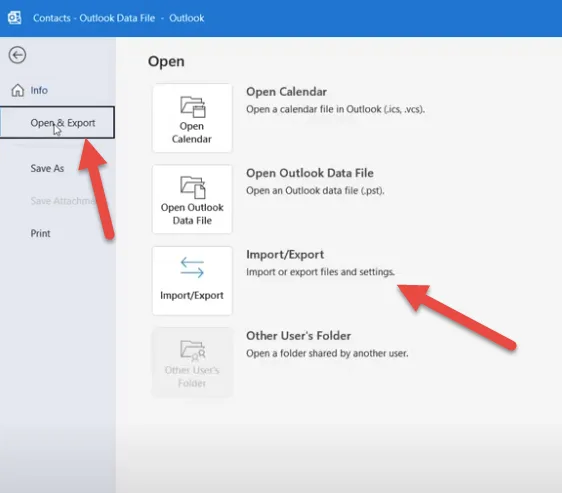Click the Other User's Folder heading

298,336
